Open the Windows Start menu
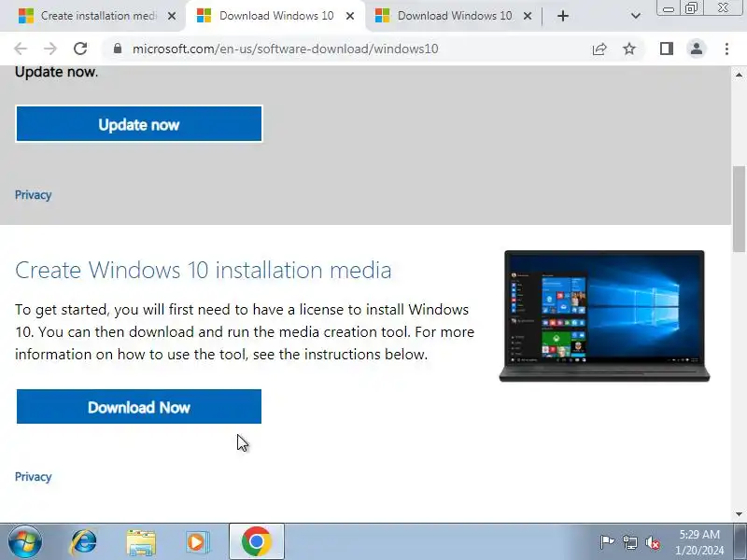This screenshot has width=747, height=560. coord(25,542)
